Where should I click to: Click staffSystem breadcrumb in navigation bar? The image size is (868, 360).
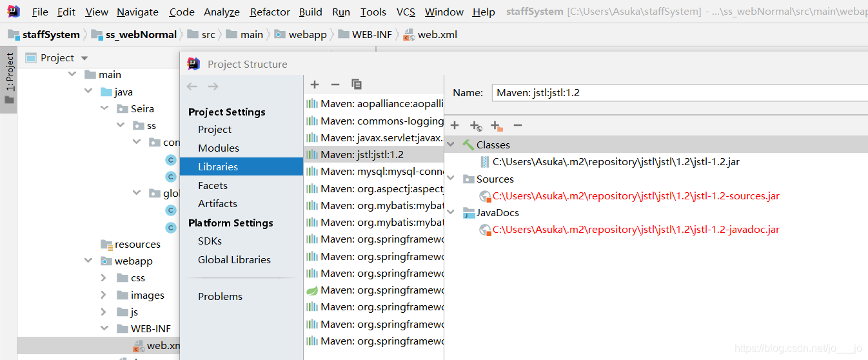(x=44, y=34)
